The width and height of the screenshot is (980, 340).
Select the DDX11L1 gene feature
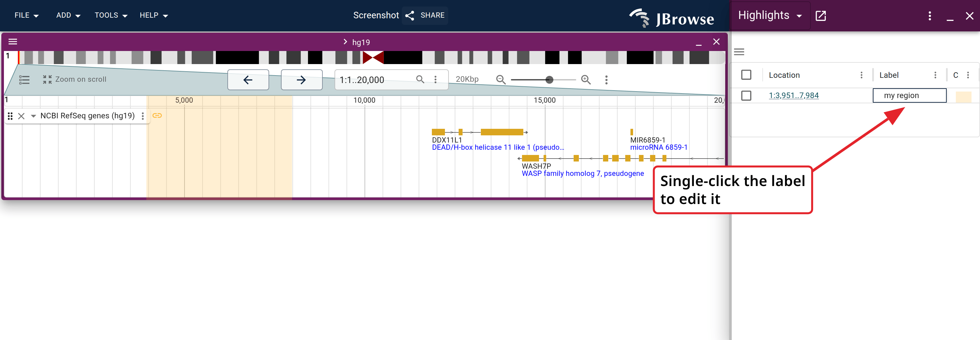click(x=479, y=132)
